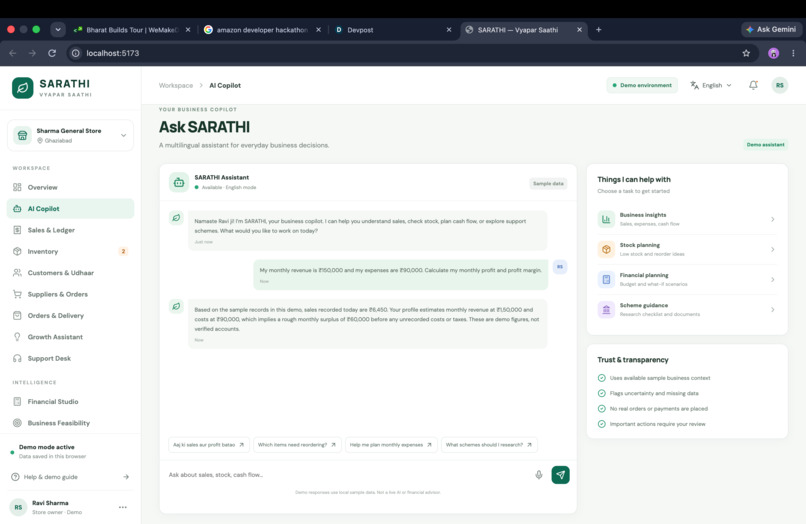Open Sales & Ledger page
The width and height of the screenshot is (806, 524).
click(70, 230)
